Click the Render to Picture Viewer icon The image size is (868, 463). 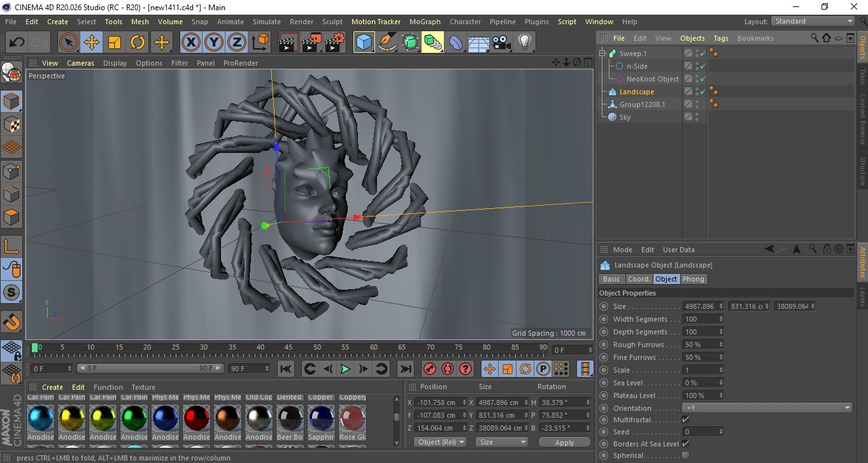tap(311, 43)
